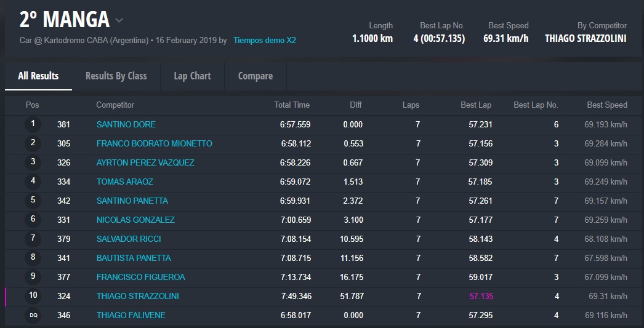Open AYRTON PEREZ VAZQUEZ details
Screen dimensions: 644x328
pyautogui.click(x=145, y=162)
